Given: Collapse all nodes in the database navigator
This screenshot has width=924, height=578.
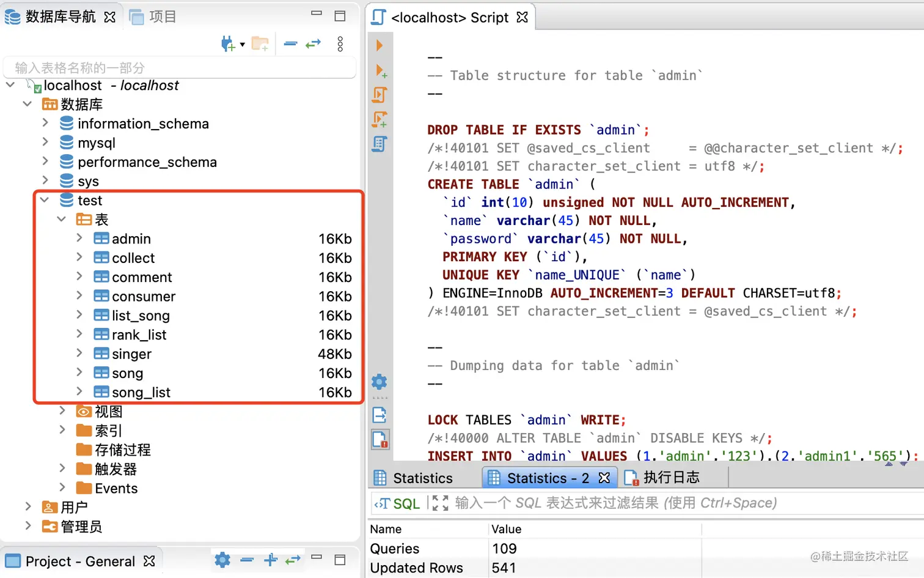Looking at the screenshot, I should (291, 44).
